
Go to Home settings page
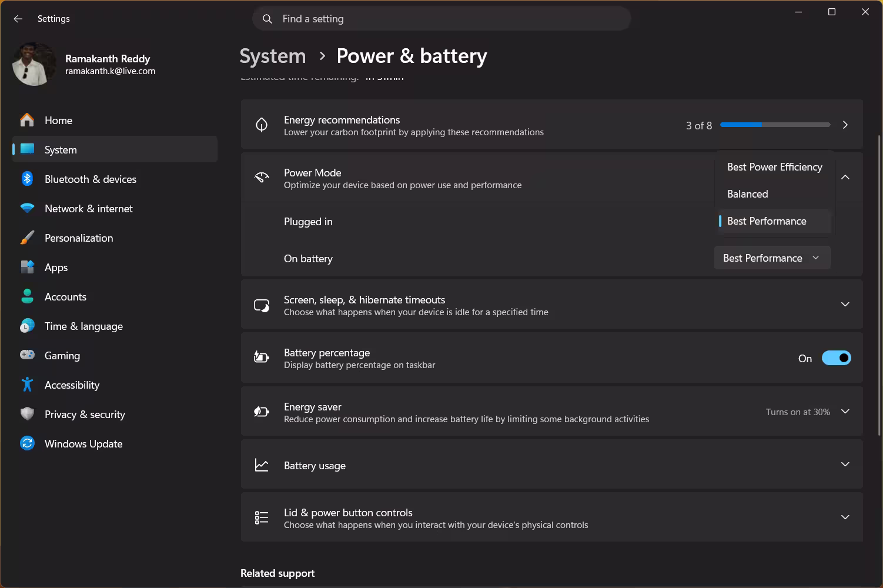(x=115, y=120)
